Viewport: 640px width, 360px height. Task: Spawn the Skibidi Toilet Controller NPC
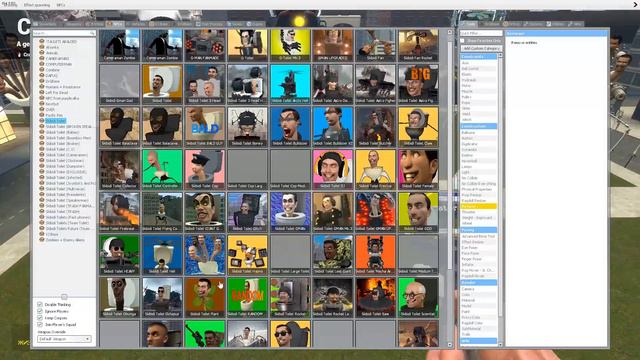[162, 169]
